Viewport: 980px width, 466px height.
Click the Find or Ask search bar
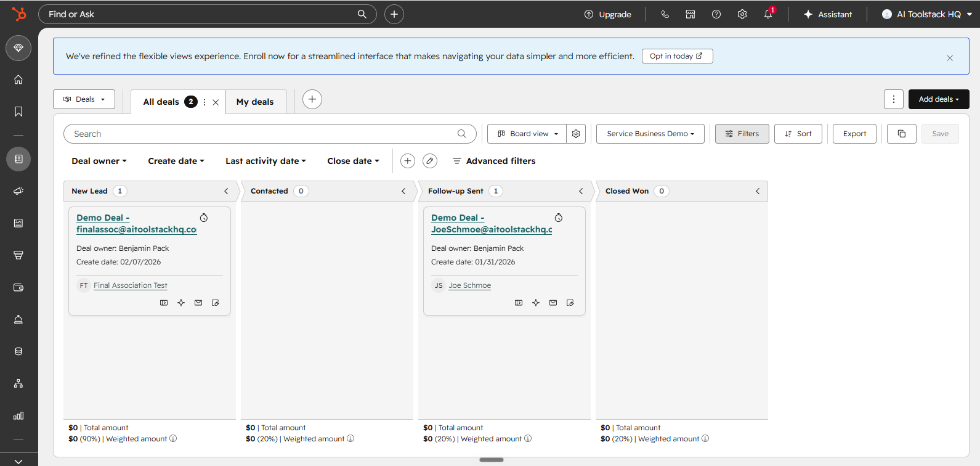207,14
